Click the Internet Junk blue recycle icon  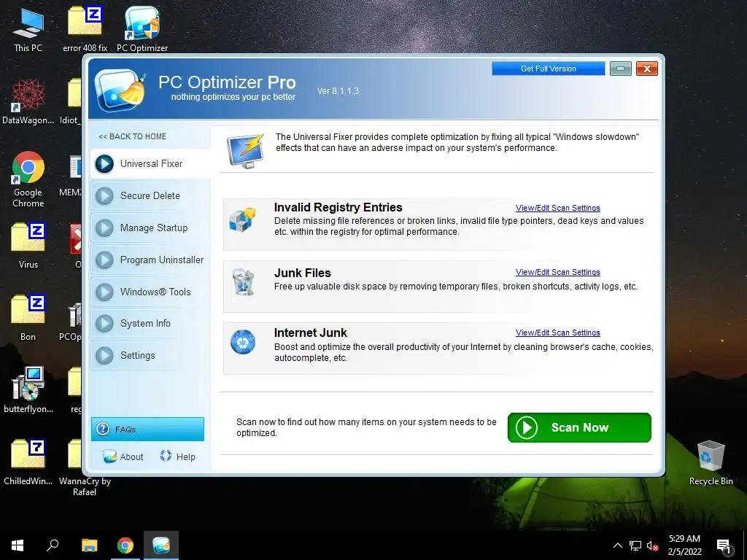click(243, 342)
